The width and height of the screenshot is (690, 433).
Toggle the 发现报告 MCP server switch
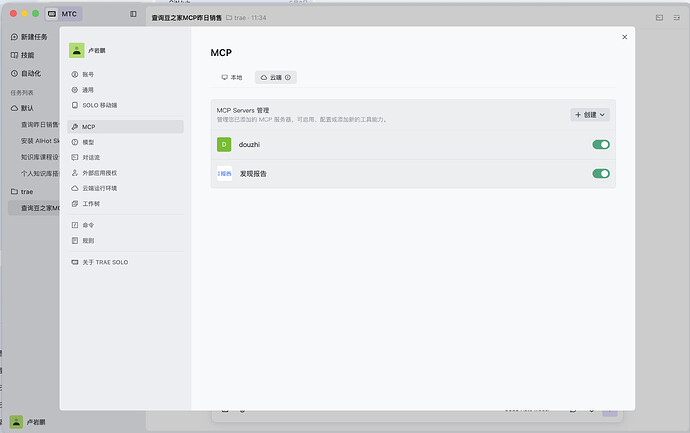[601, 173]
